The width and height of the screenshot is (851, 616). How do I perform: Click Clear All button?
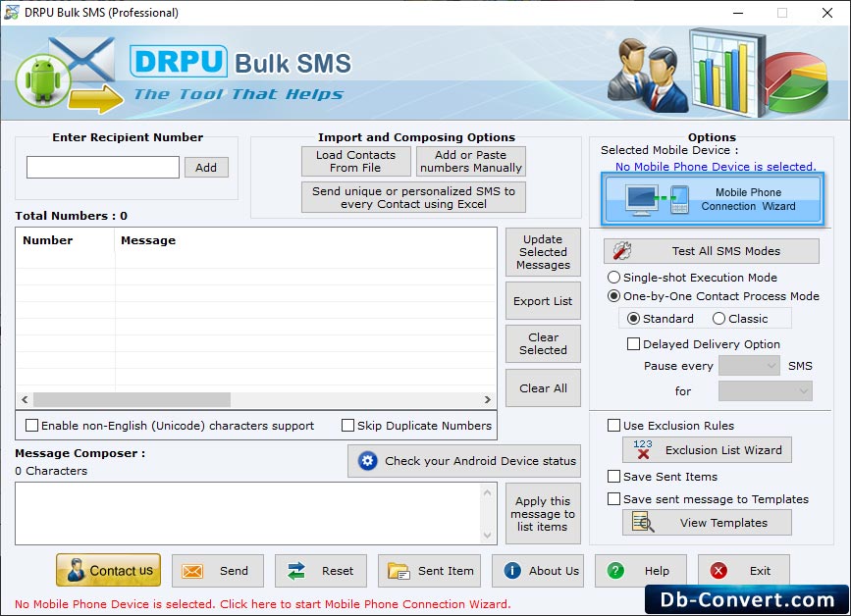543,388
